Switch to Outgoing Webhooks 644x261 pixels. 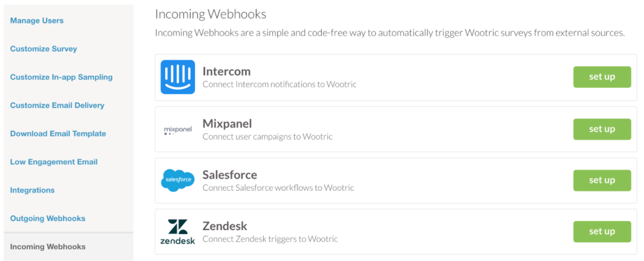tap(48, 218)
